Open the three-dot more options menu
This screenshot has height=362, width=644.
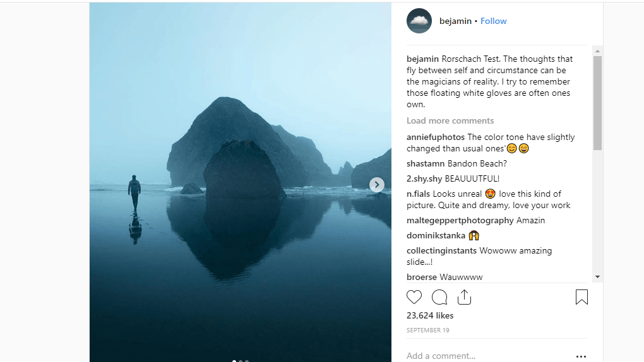581,356
